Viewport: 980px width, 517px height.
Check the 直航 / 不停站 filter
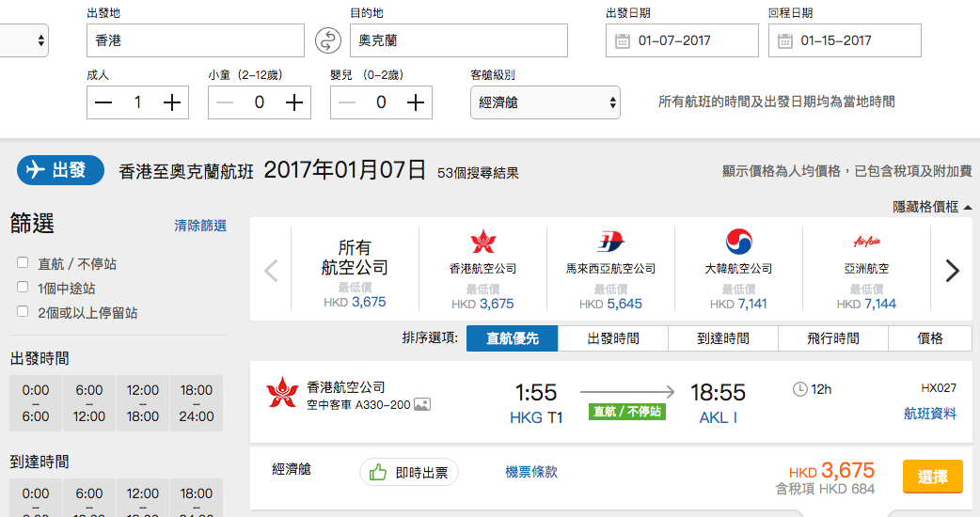click(x=23, y=262)
